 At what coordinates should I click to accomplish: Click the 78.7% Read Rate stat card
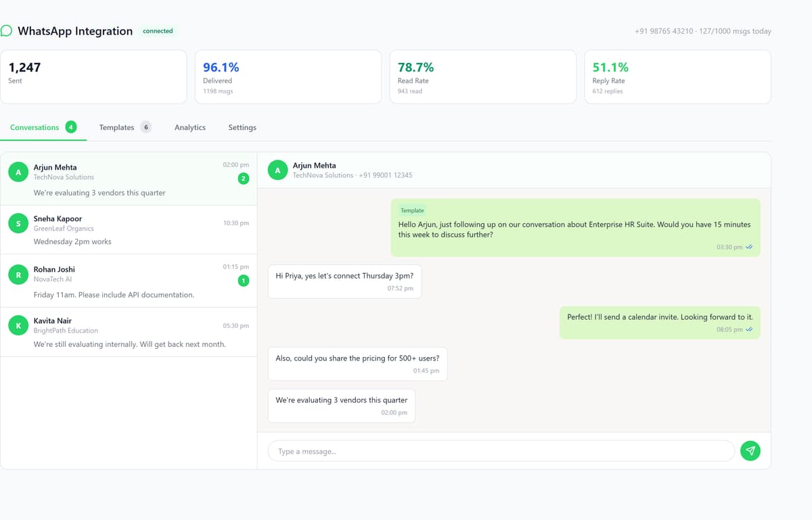pyautogui.click(x=483, y=76)
